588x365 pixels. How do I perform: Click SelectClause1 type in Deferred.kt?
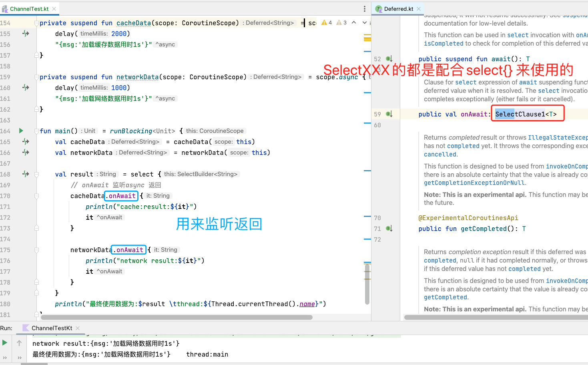tap(520, 114)
